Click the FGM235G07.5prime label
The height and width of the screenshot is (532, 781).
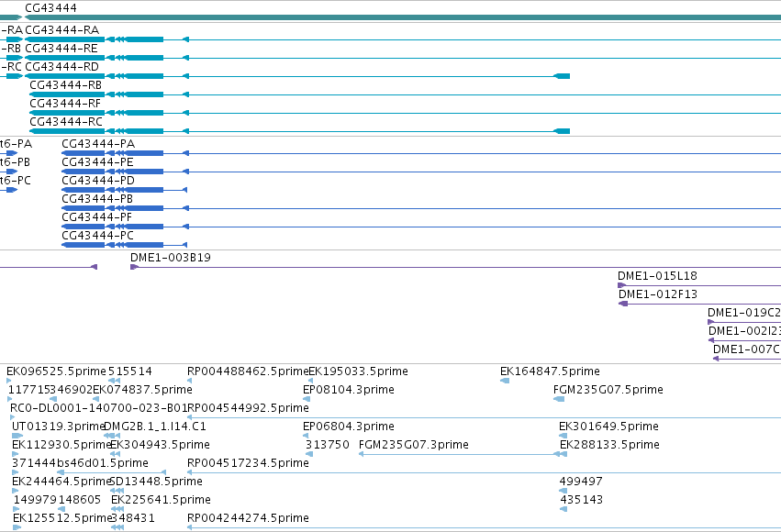608,390
